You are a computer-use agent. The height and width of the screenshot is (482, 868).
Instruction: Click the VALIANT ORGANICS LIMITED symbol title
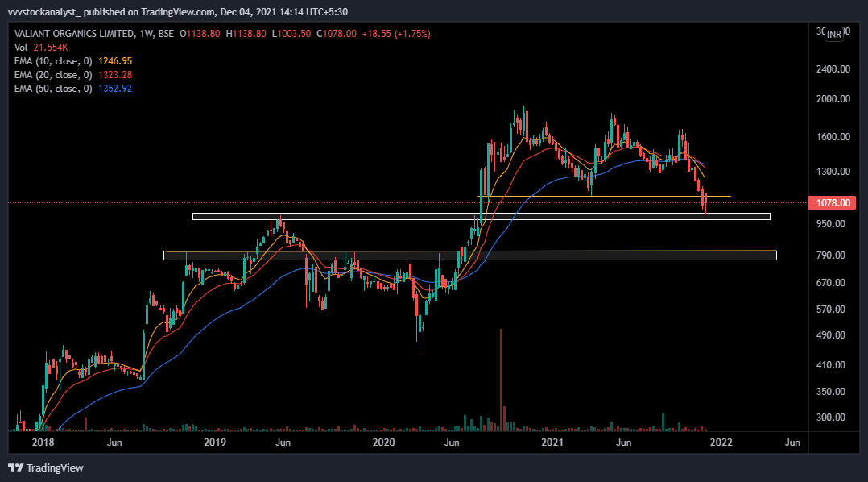[x=73, y=34]
